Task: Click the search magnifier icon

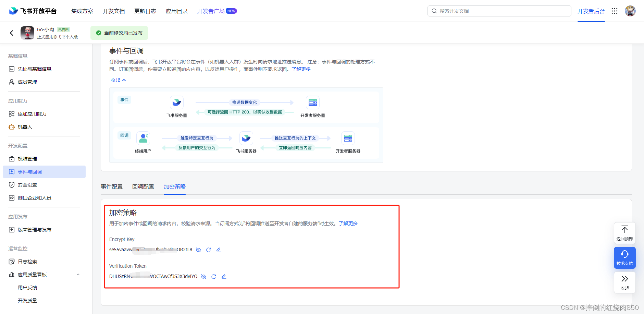Action: point(434,11)
